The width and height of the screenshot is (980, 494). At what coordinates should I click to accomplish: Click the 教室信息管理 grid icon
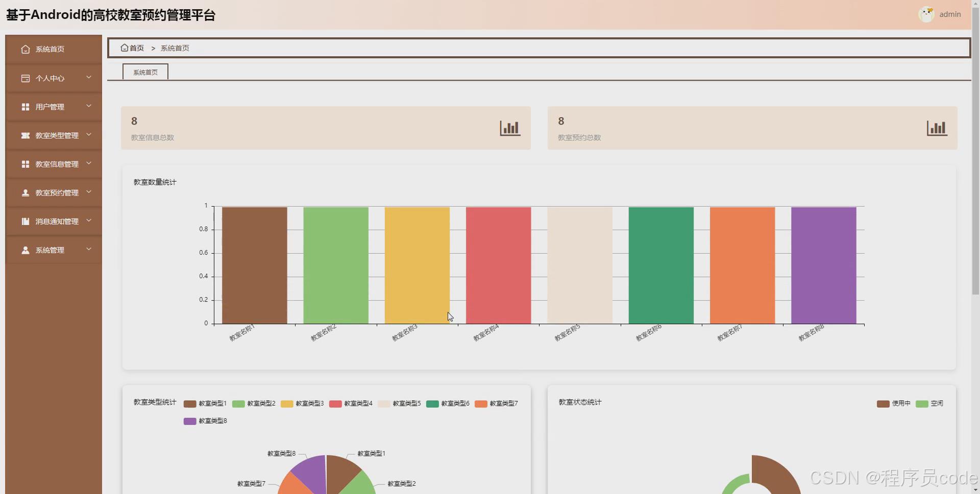point(26,164)
